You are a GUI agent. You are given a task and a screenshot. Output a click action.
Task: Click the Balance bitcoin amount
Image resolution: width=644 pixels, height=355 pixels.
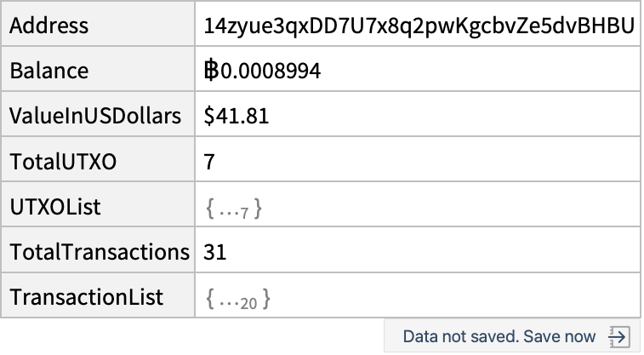pyautogui.click(x=262, y=71)
